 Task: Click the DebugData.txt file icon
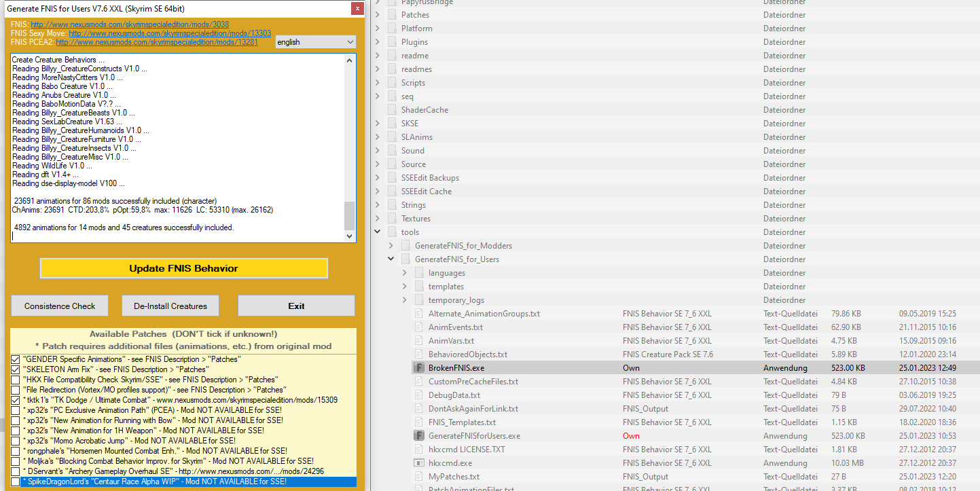coord(419,395)
